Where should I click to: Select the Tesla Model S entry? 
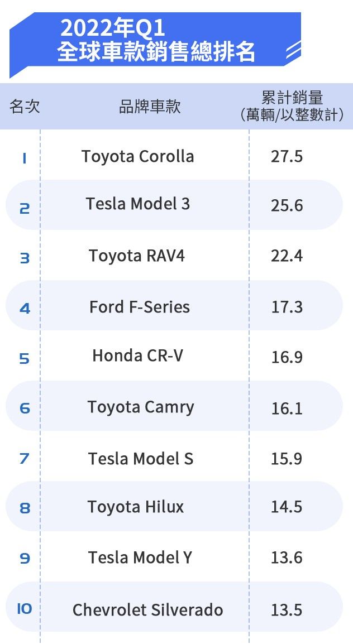coord(141,459)
